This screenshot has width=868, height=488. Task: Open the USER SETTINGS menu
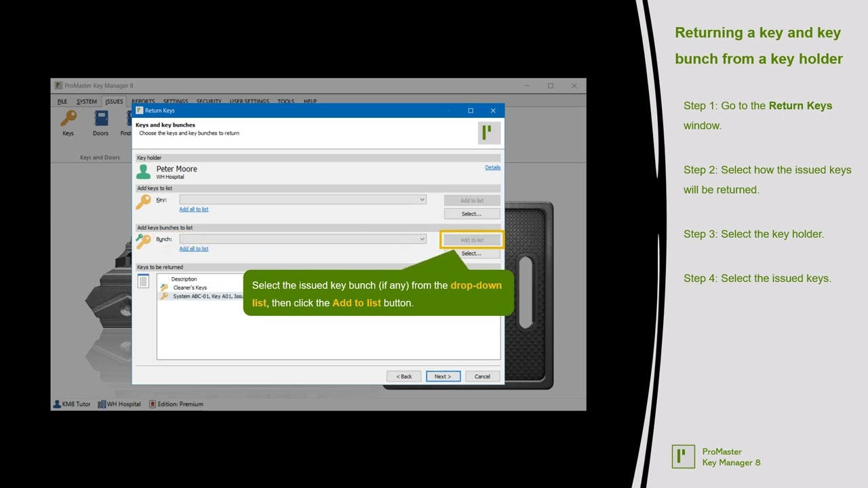point(250,102)
